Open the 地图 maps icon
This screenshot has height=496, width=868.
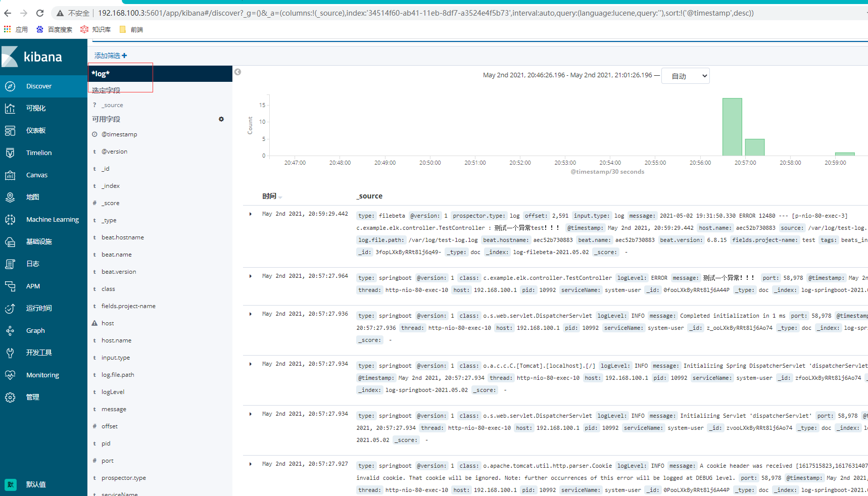click(10, 197)
